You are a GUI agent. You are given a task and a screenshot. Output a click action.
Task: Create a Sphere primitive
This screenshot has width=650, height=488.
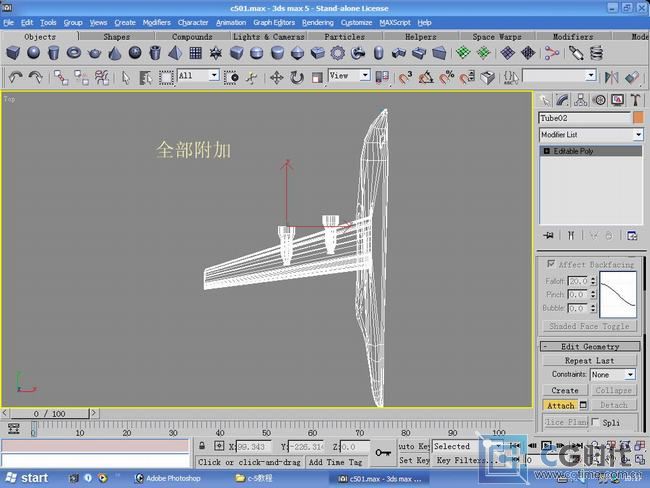34,53
